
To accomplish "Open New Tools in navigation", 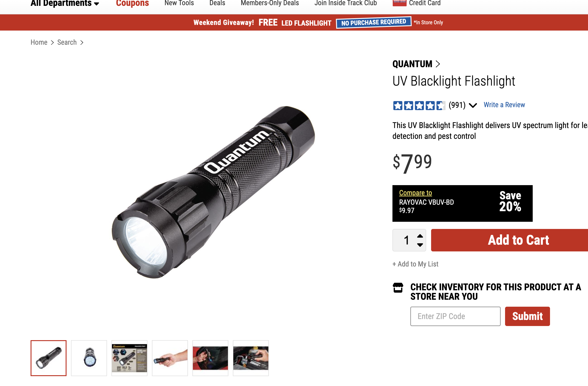I will point(179,3).
